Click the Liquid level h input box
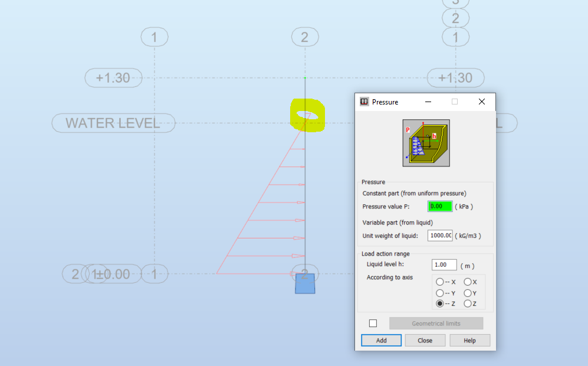The height and width of the screenshot is (366, 588). (444, 264)
